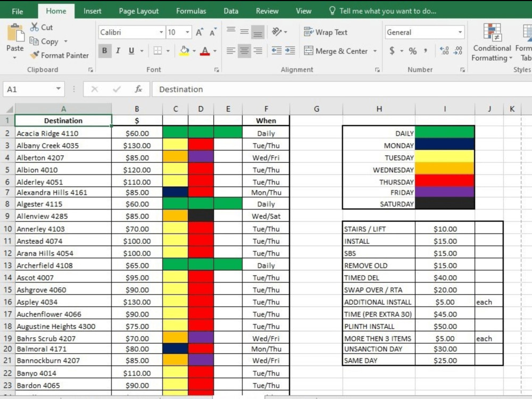Select the TIMED DEL $40.00 cell
The height and width of the screenshot is (399, 532).
(x=445, y=278)
